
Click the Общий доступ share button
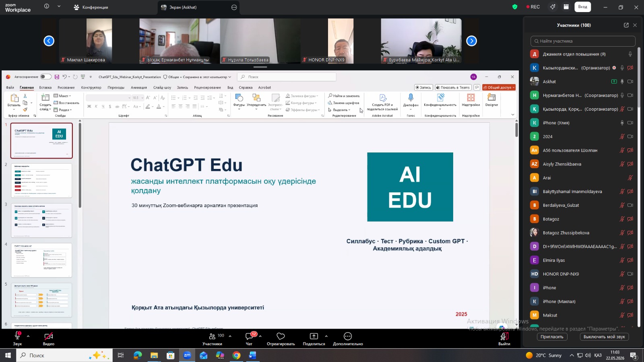coord(499,87)
